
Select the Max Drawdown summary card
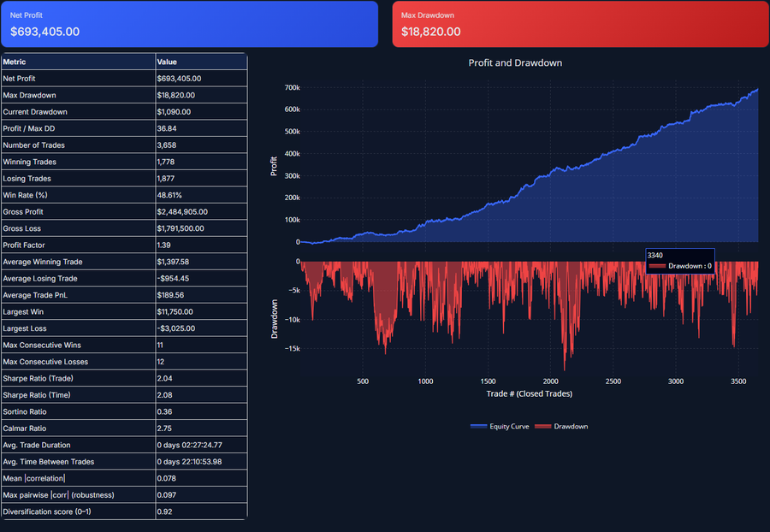578,23
